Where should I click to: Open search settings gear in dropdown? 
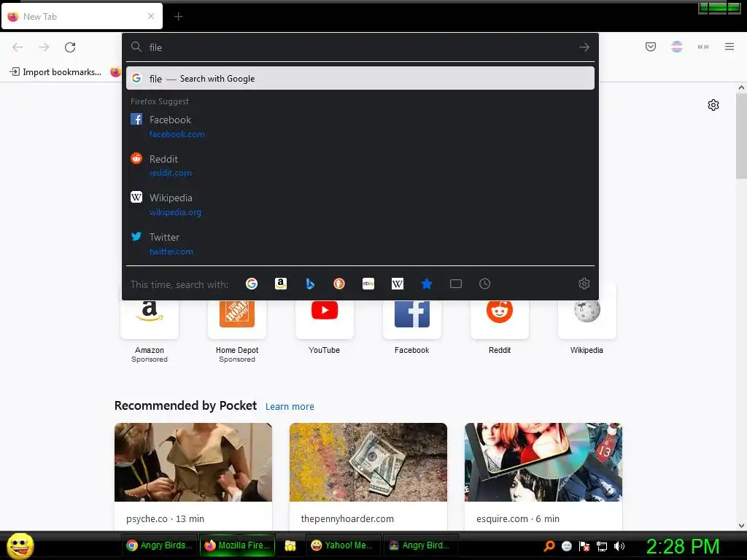[x=584, y=284]
